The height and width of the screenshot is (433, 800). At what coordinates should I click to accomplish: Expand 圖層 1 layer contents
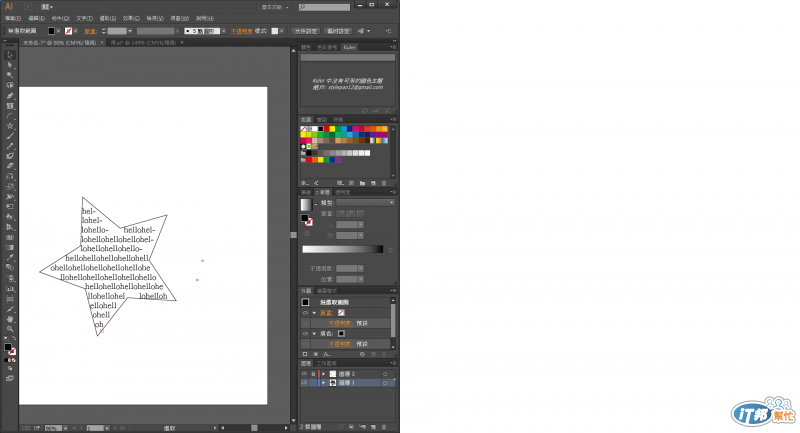pyautogui.click(x=323, y=383)
